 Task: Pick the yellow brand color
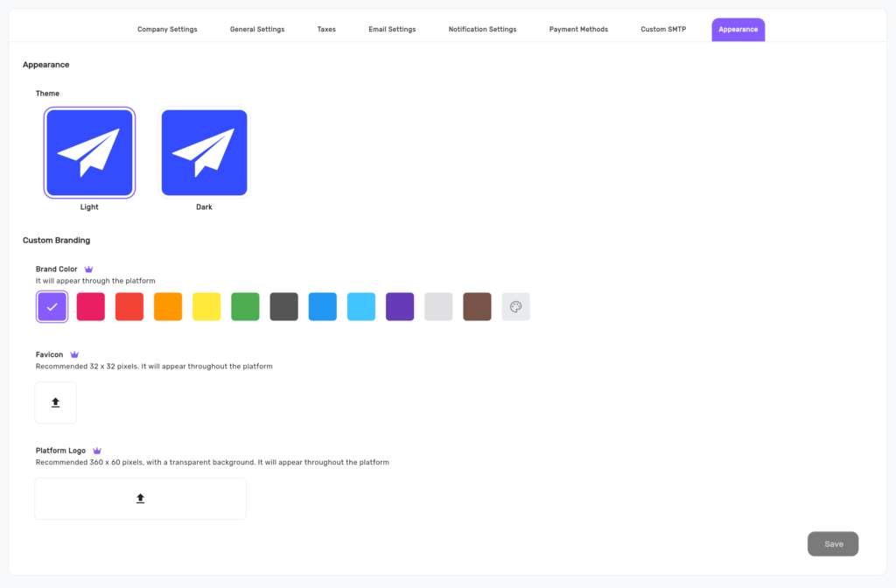206,307
